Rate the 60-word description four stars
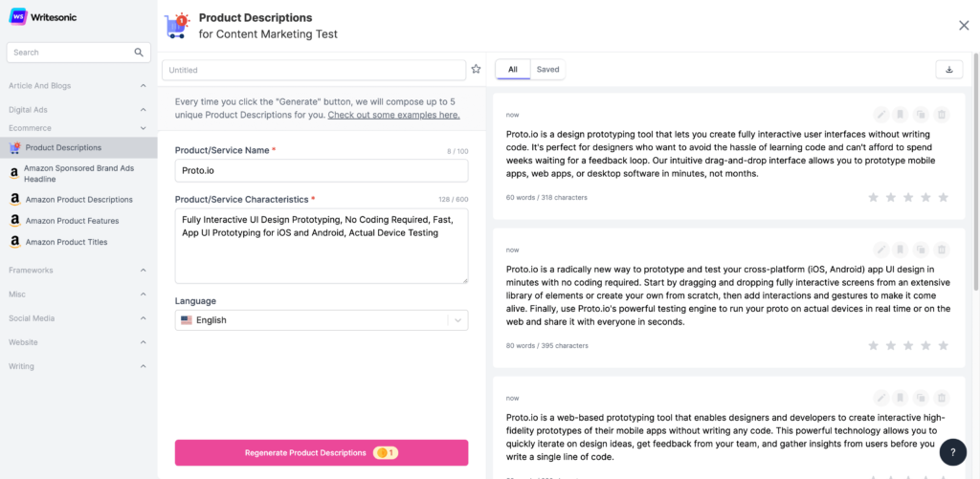The width and height of the screenshot is (980, 479). point(925,197)
